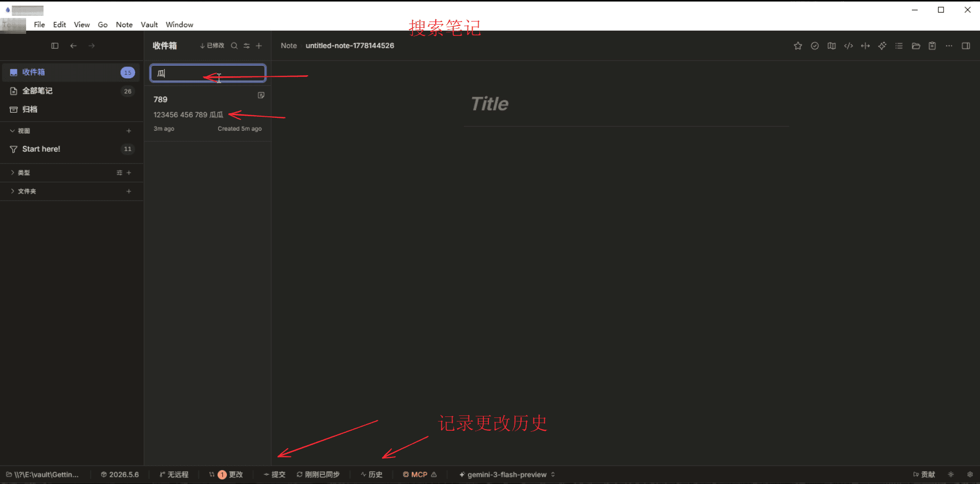
Task: Open settings gear in status bar
Action: coord(970,475)
